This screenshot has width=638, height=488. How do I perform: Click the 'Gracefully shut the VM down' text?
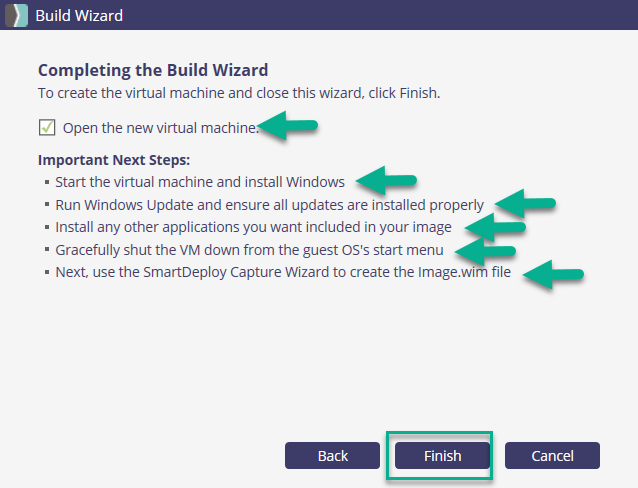pos(250,249)
